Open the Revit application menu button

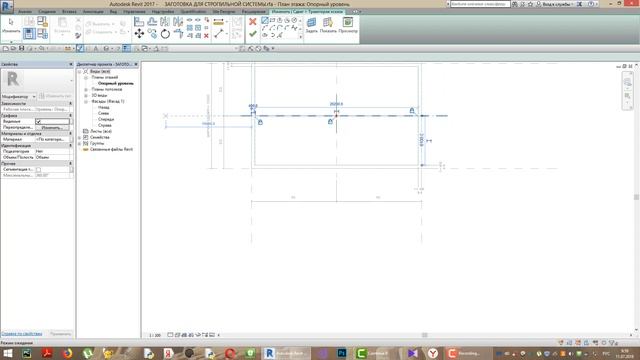(7, 6)
